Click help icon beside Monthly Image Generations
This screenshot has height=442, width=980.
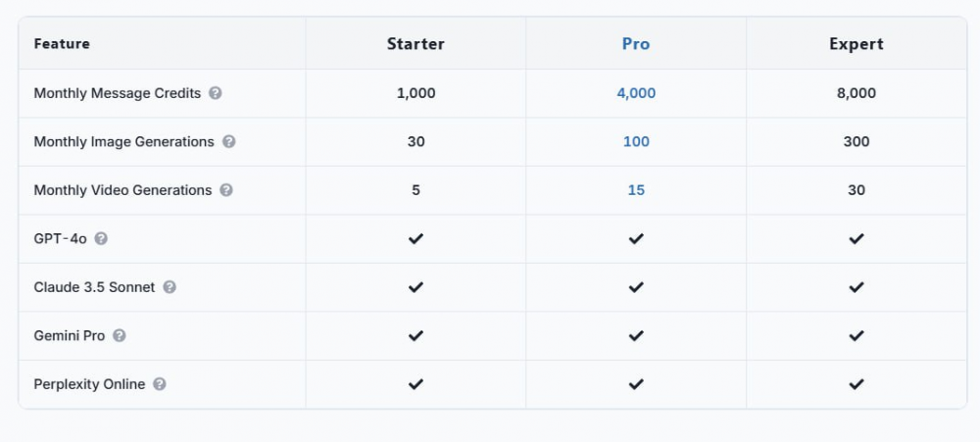click(228, 142)
